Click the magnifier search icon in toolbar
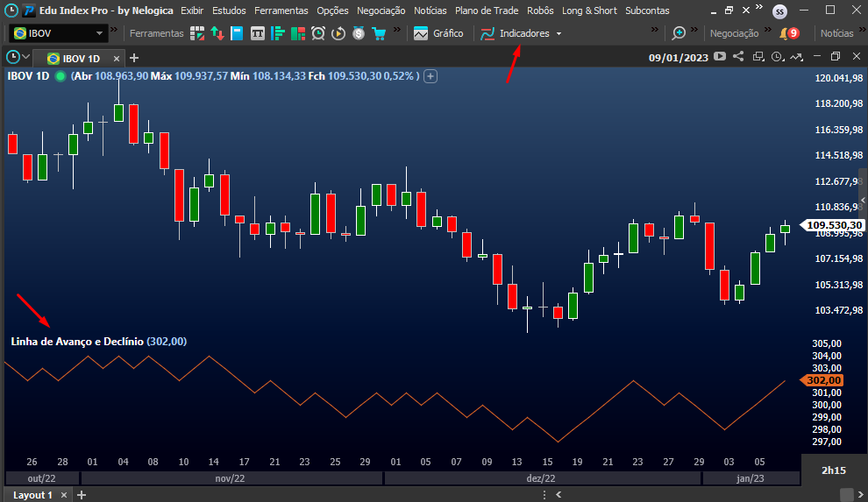Image resolution: width=868 pixels, height=502 pixels. (679, 33)
